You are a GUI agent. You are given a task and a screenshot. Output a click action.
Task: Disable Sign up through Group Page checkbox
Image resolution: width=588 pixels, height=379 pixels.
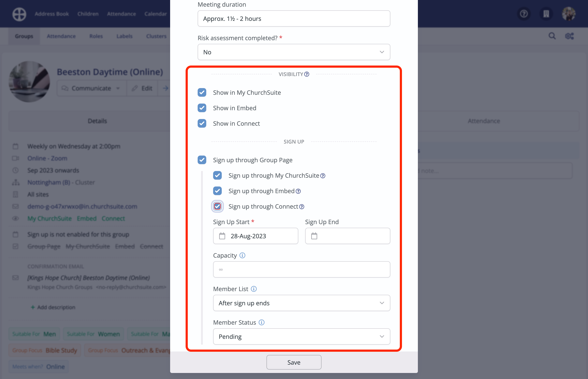coord(202,160)
